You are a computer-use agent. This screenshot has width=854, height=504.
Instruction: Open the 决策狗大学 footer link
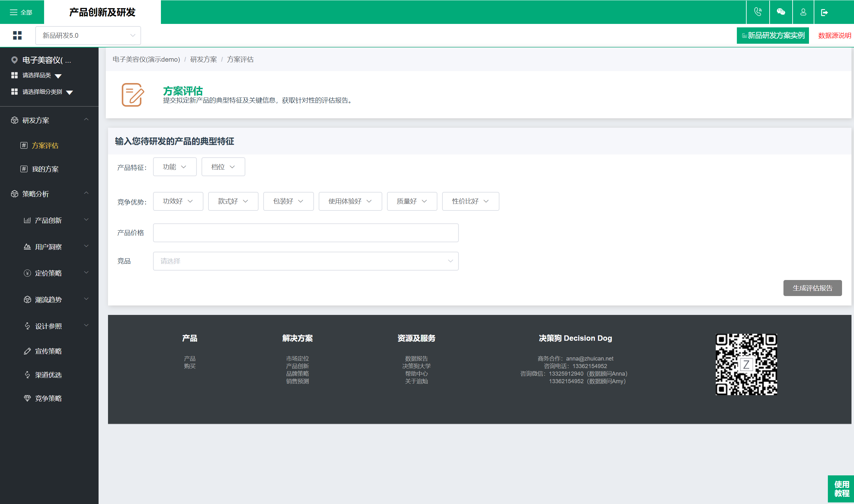coord(416,366)
